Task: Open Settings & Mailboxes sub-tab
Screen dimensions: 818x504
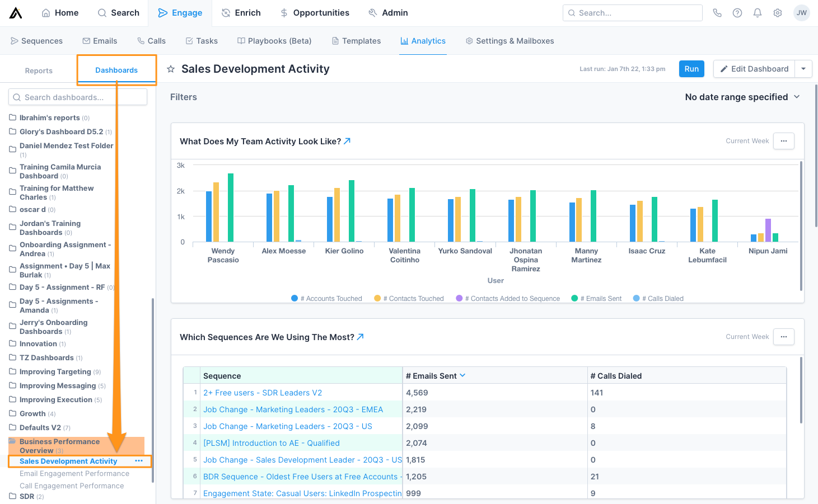Action: (510, 41)
